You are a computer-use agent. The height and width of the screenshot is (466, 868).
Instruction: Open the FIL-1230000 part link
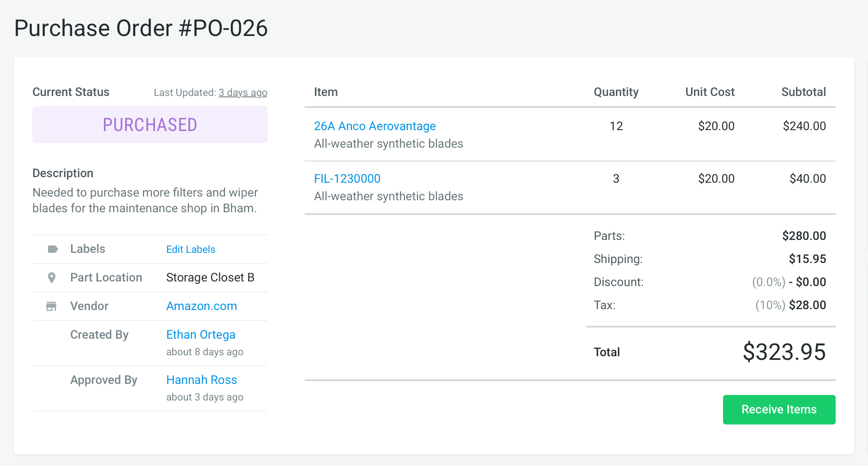[x=347, y=179]
